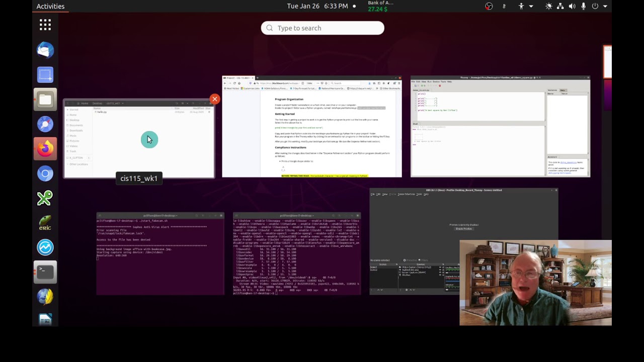The image size is (644, 362).
Task: Toggle the speaker volume indicator
Action: 572,6
